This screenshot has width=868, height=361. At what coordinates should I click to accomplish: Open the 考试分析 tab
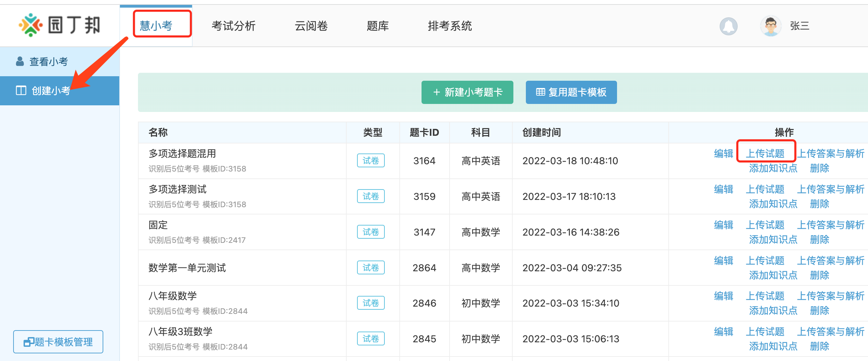coord(233,26)
